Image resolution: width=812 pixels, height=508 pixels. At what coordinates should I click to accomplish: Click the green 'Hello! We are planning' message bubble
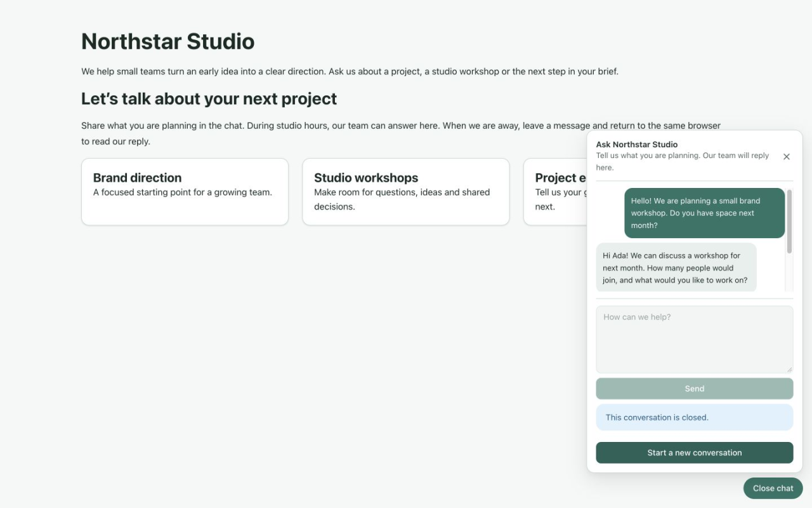[x=705, y=213]
